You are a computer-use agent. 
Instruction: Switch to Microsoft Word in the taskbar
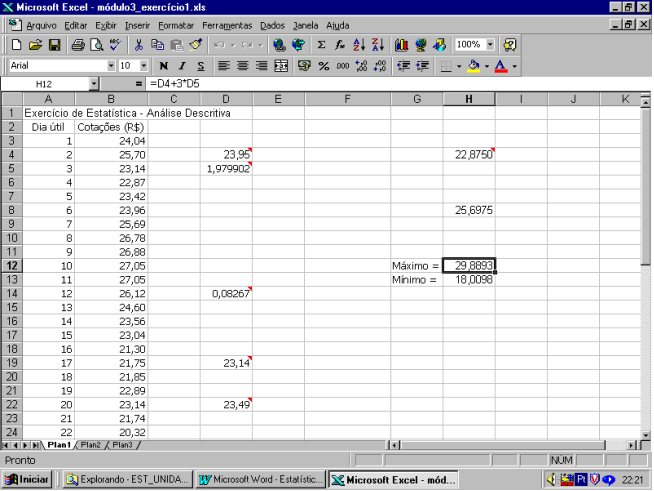click(x=261, y=479)
